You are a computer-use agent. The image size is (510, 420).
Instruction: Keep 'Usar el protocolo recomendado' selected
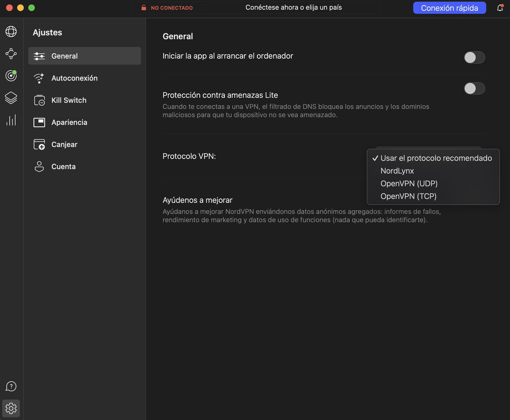(436, 158)
